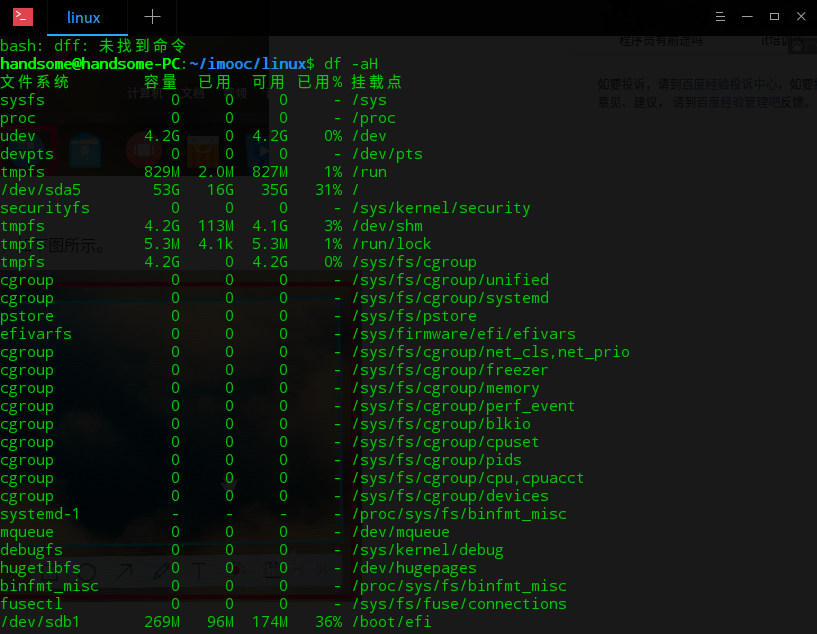Click the 36% usage of /dev/sdb1
The height and width of the screenshot is (634, 817).
329,622
